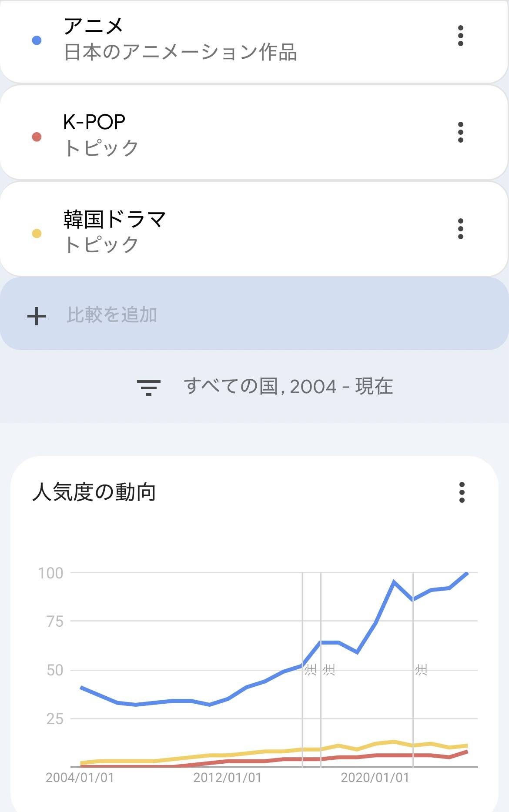Click the rightmost 注 note marker near 2020
Image resolution: width=509 pixels, height=812 pixels.
tap(421, 669)
